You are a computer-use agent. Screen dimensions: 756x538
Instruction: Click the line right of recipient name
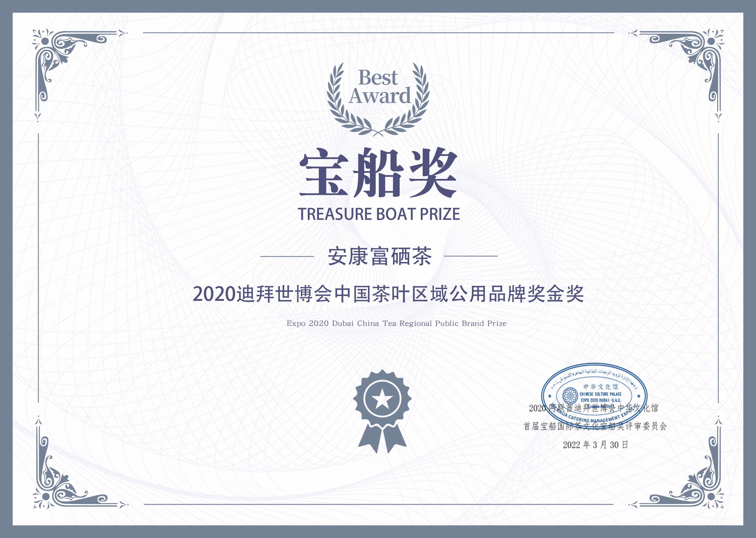(471, 256)
